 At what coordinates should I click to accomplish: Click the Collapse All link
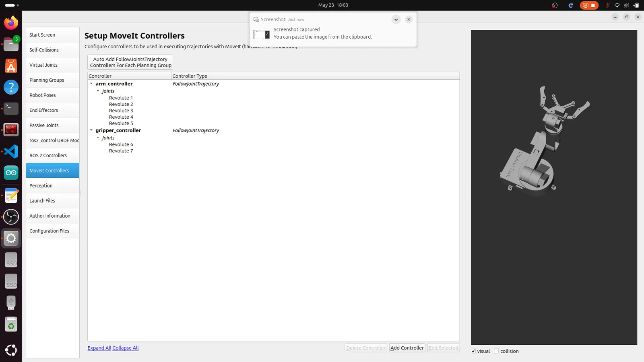pos(126,348)
